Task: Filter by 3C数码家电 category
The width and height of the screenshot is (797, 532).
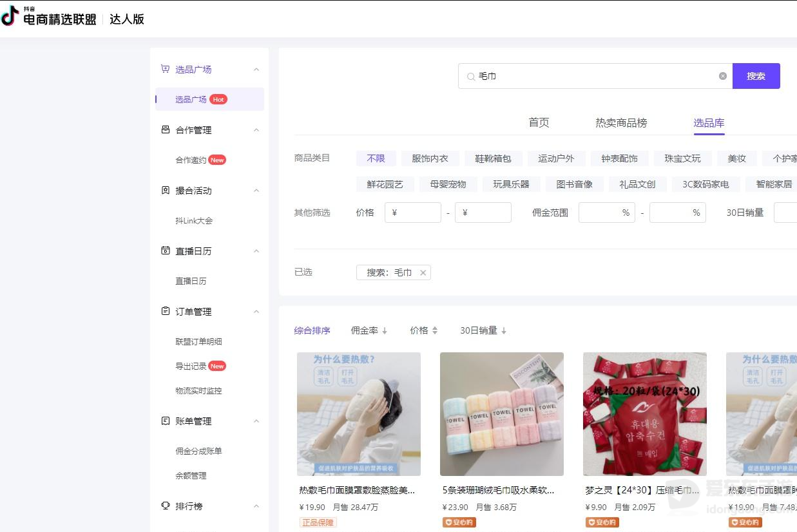Action: coord(706,184)
